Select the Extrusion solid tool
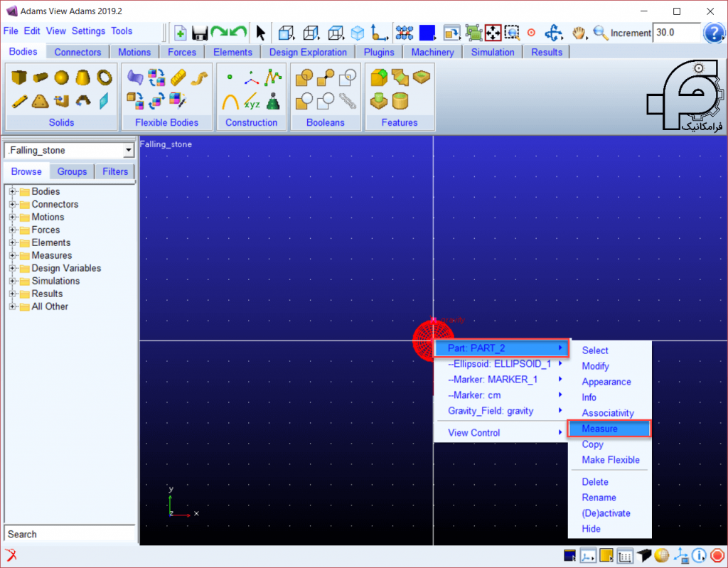The image size is (728, 568). tap(61, 101)
